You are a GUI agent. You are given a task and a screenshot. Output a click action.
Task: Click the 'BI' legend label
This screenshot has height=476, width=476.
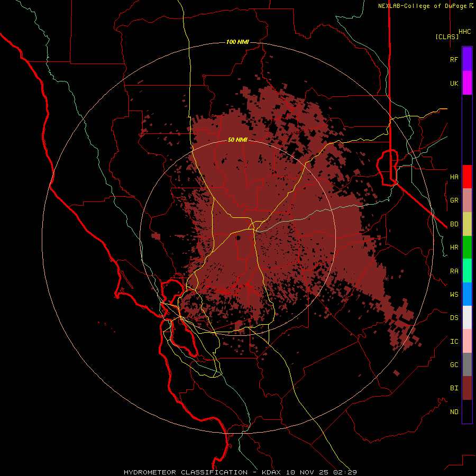(454, 388)
